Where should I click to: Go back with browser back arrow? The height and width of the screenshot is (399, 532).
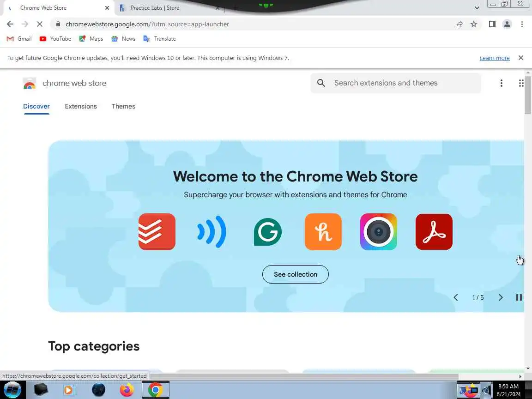click(10, 24)
